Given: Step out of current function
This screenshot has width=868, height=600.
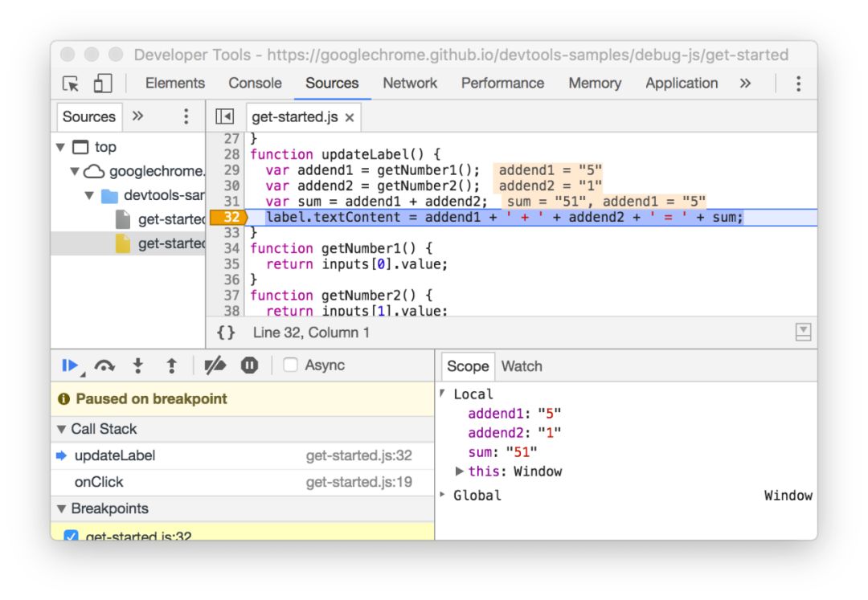Looking at the screenshot, I should coord(172,365).
